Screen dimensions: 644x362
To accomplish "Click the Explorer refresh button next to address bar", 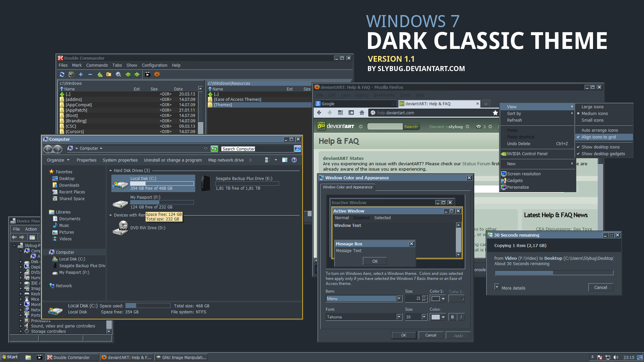I will pyautogui.click(x=214, y=148).
